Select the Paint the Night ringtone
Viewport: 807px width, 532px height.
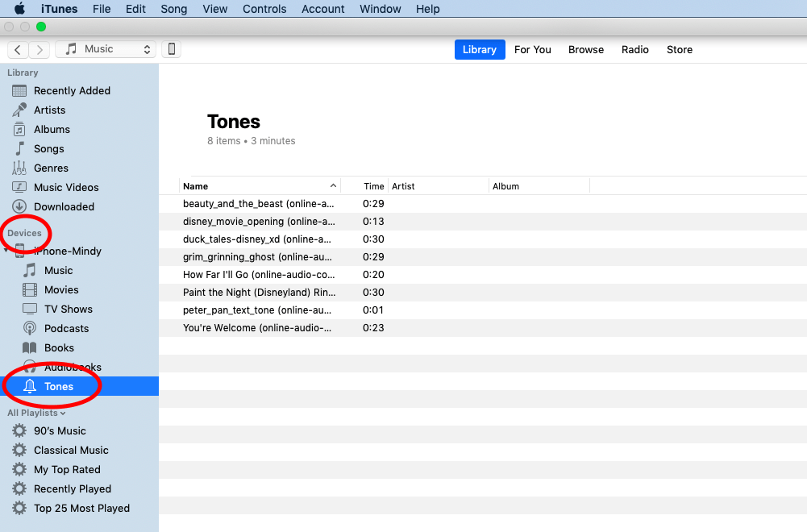[x=483, y=293]
